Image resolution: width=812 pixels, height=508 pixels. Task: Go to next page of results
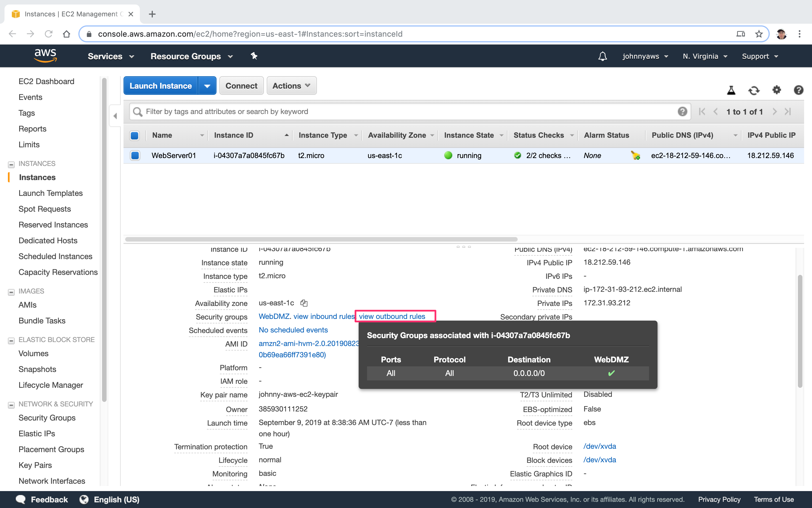pos(775,111)
